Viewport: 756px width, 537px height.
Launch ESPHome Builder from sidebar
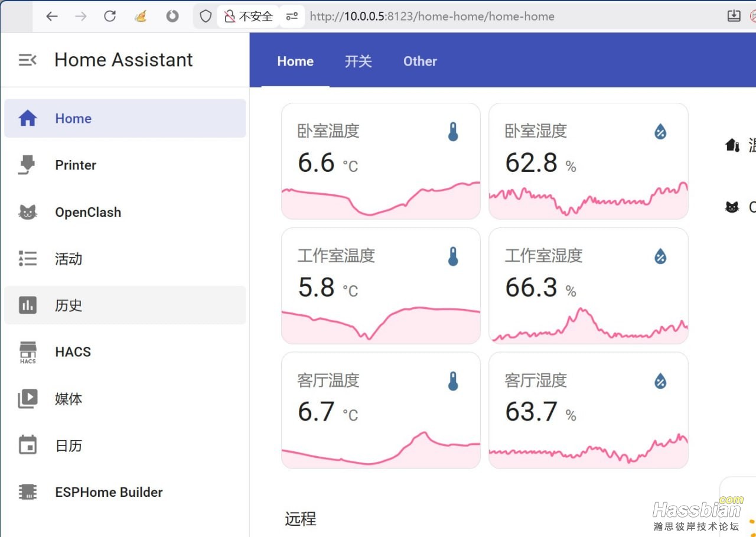(x=109, y=492)
